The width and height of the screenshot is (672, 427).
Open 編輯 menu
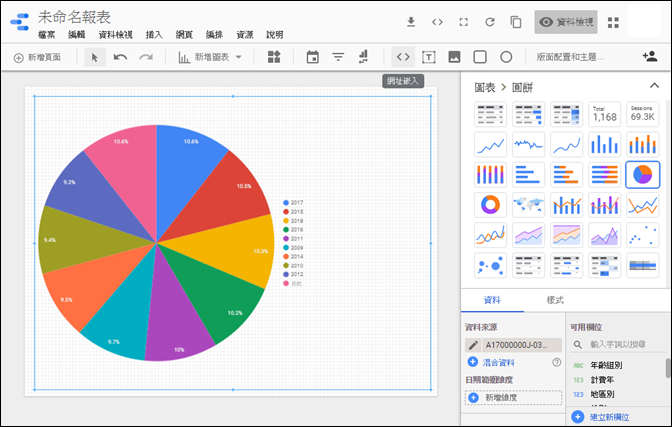[x=77, y=35]
